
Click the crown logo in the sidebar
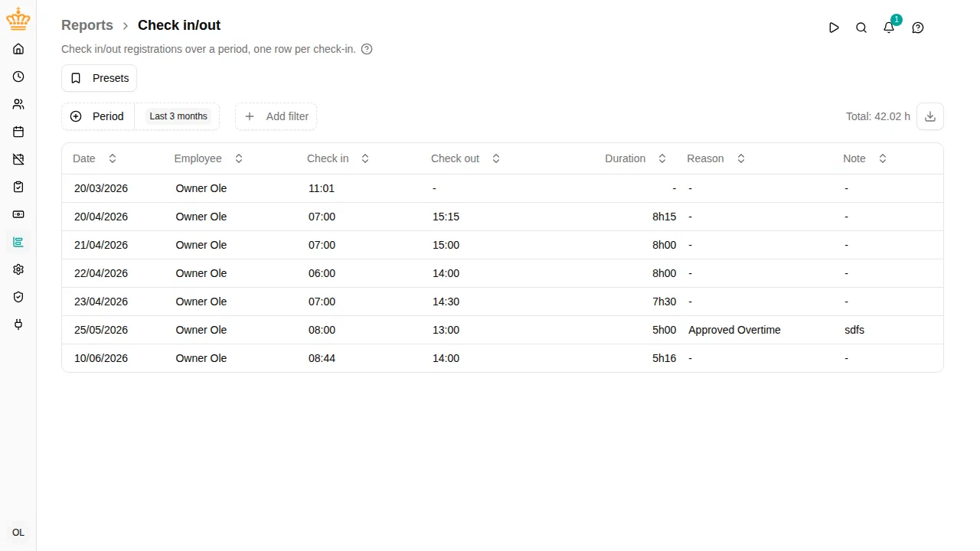coord(18,19)
